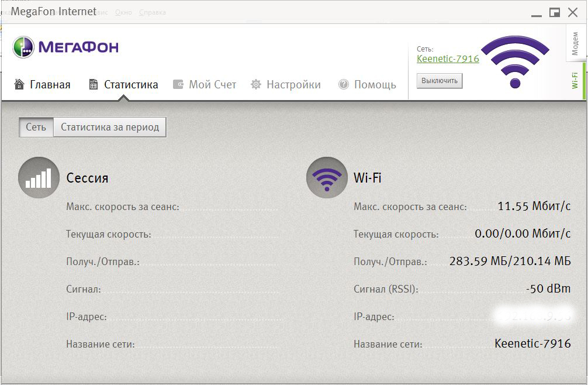
Task: Click the question mark icon beside Помощь
Action: click(344, 84)
